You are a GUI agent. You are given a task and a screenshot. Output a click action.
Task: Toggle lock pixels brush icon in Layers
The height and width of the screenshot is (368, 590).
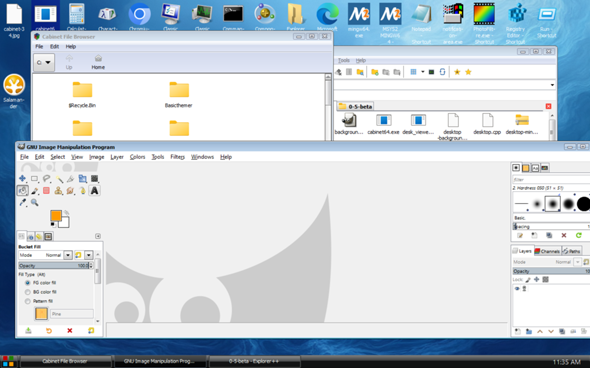tap(528, 280)
